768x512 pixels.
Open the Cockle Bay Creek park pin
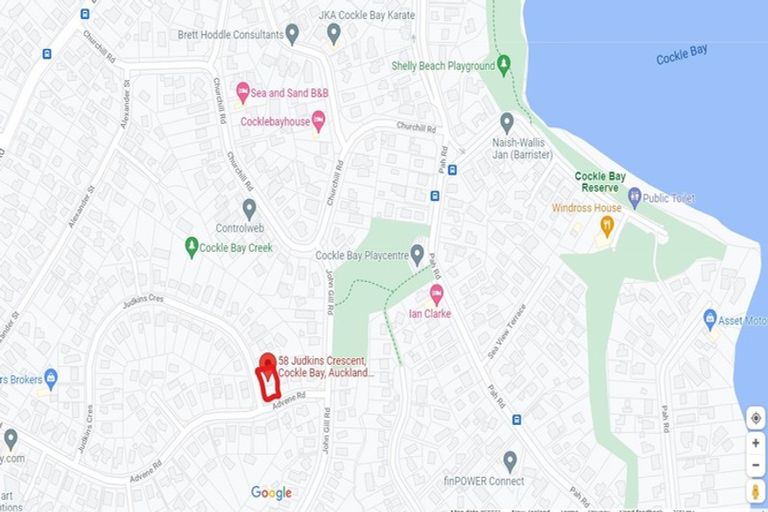point(192,247)
